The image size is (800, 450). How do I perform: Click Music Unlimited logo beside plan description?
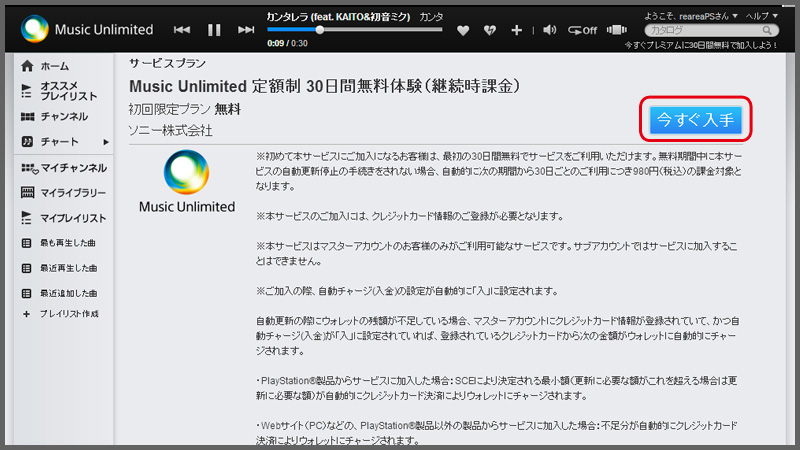click(x=187, y=182)
